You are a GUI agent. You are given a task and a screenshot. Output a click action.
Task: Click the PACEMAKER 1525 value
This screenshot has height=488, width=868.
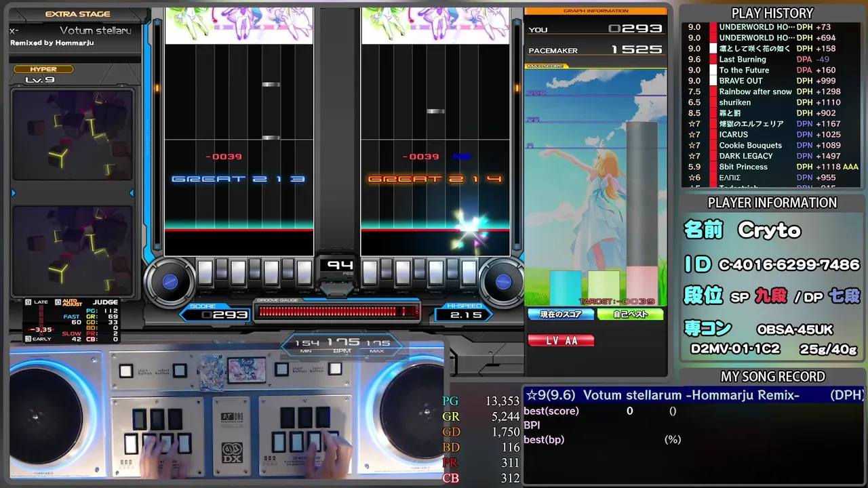coord(637,49)
